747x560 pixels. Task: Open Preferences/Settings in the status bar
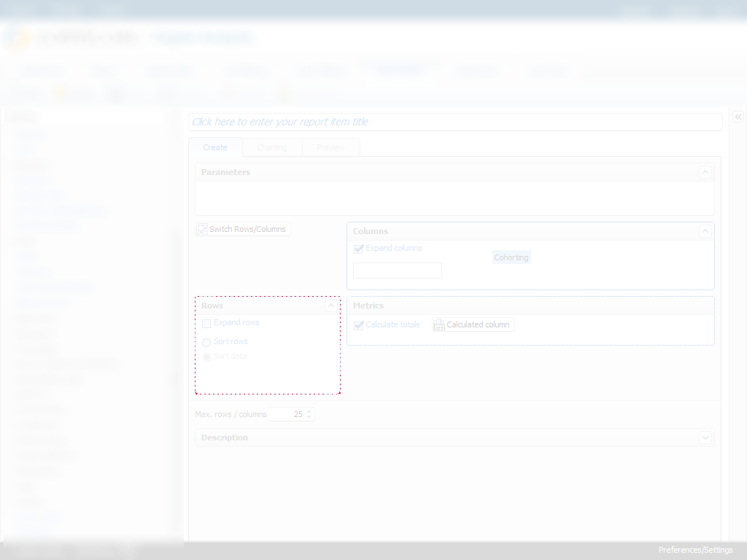(x=695, y=550)
